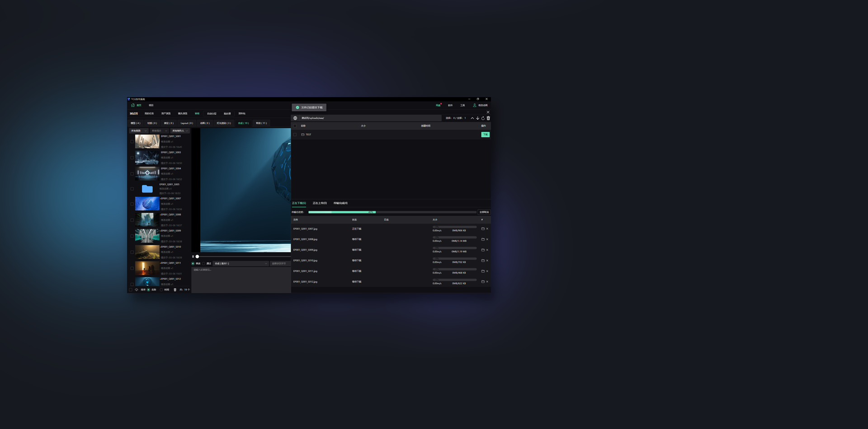Click the green 下载 button for TEST
The image size is (868, 429).
(485, 135)
